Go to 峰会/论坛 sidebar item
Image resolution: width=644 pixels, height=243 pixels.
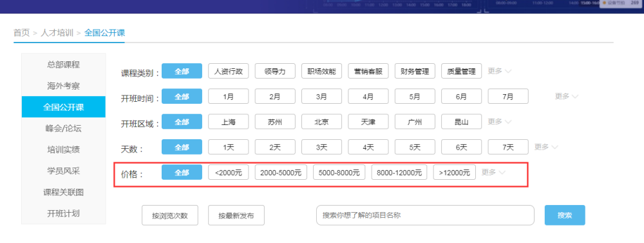click(x=63, y=128)
